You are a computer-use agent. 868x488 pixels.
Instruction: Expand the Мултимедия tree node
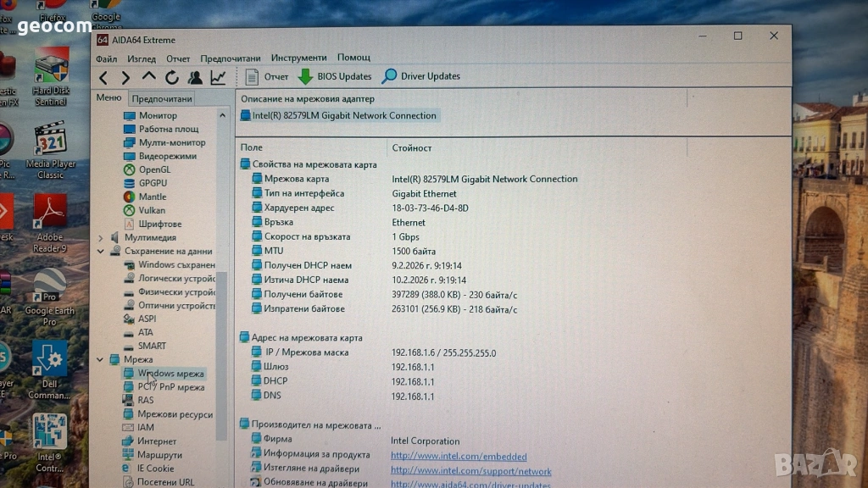pos(101,238)
